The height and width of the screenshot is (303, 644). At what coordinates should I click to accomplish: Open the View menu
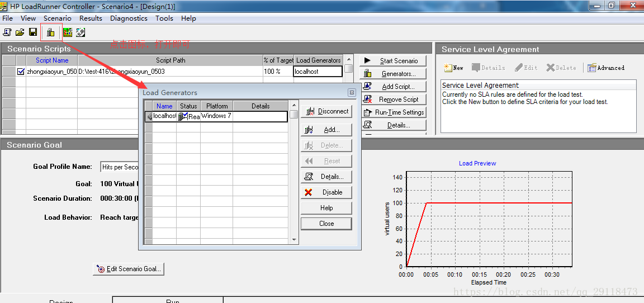click(29, 18)
